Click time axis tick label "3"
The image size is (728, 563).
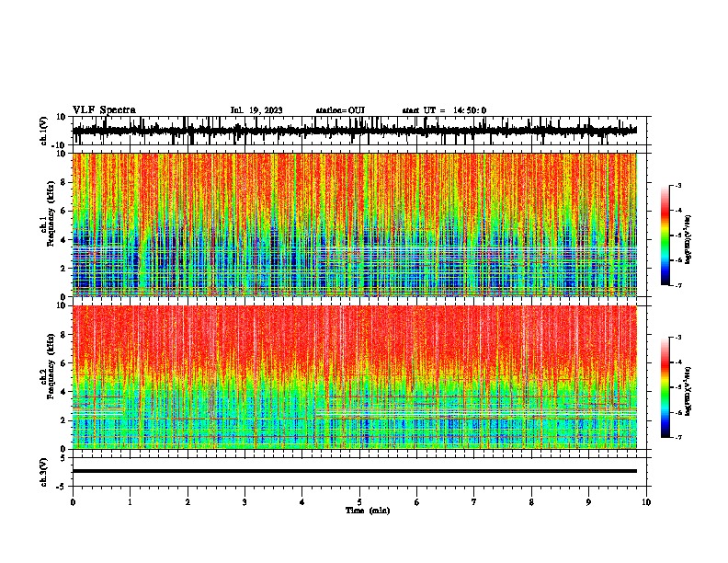pos(245,502)
